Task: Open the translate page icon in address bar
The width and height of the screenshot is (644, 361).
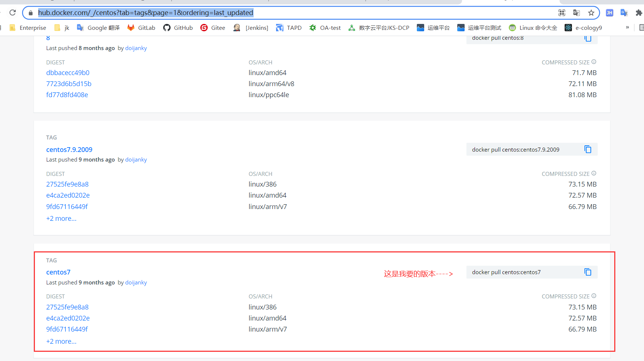Action: [x=576, y=13]
